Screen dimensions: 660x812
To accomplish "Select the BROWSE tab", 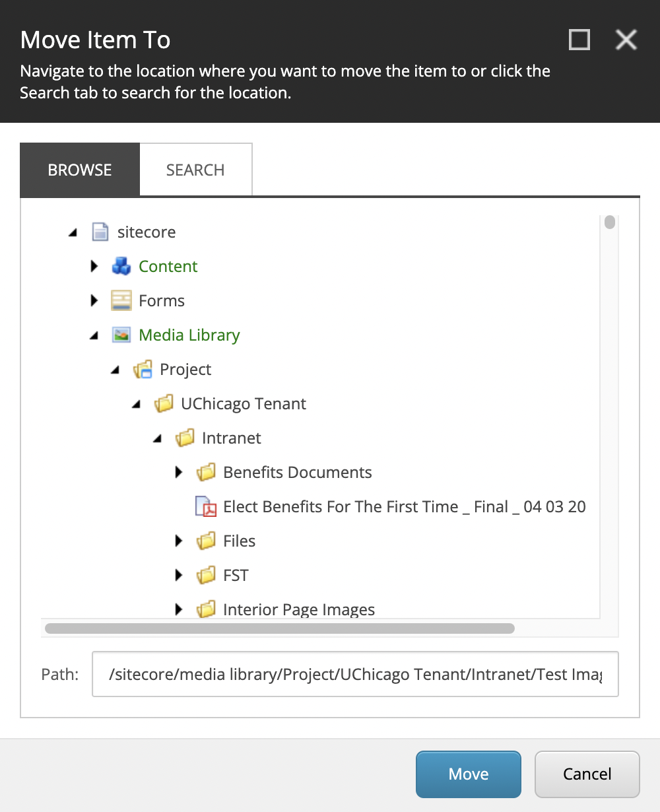I will 79,169.
